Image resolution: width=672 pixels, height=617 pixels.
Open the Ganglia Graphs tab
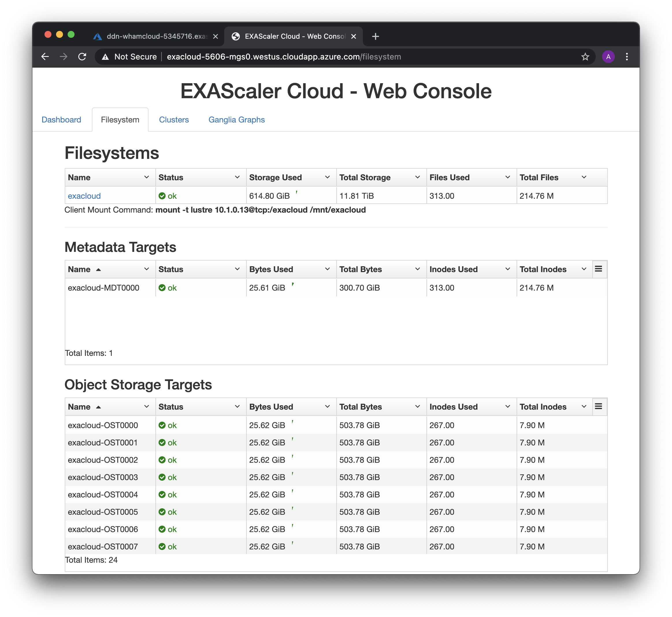(x=236, y=120)
